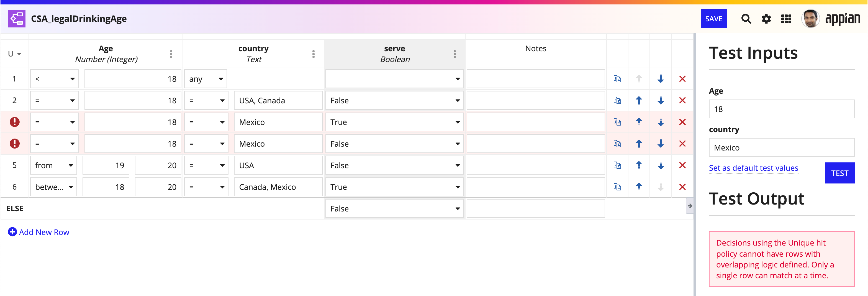Duplicate the Mexico True row

point(617,122)
